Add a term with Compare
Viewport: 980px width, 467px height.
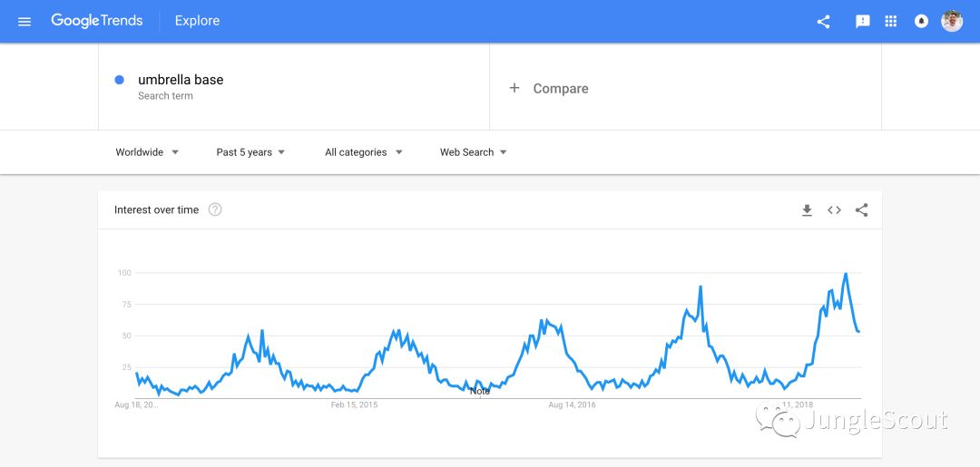click(549, 88)
